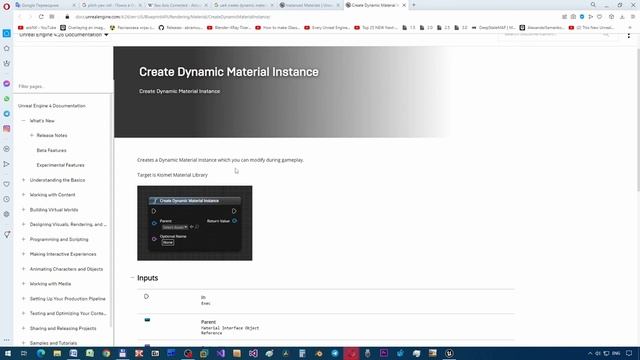
Task: Open the notifications center in system tray
Action: (629, 353)
